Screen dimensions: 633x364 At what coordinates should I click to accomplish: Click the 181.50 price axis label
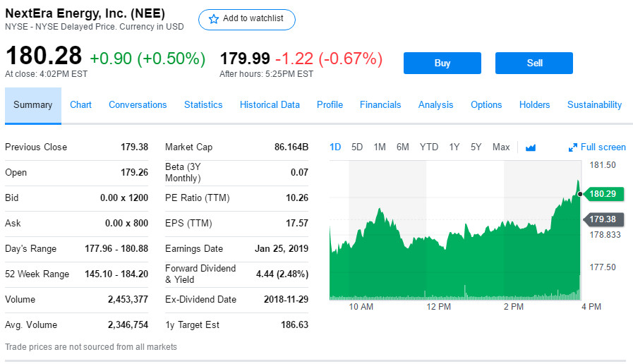pos(603,165)
